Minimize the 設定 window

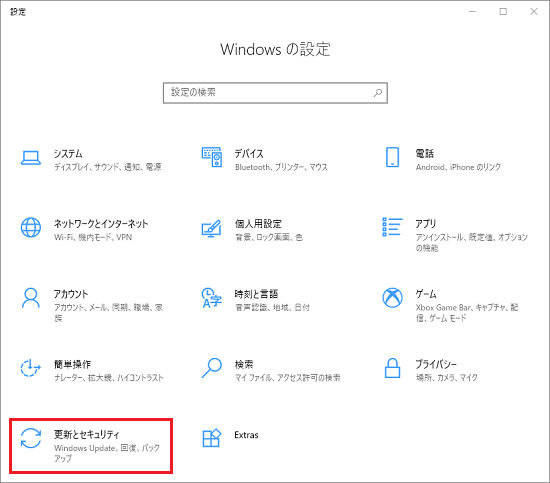click(x=472, y=12)
